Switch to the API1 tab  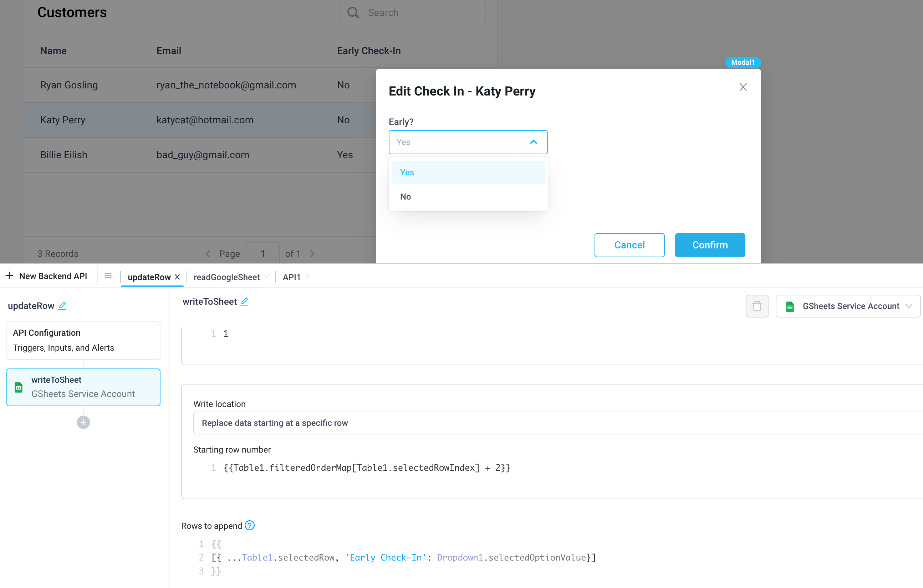[x=291, y=277]
